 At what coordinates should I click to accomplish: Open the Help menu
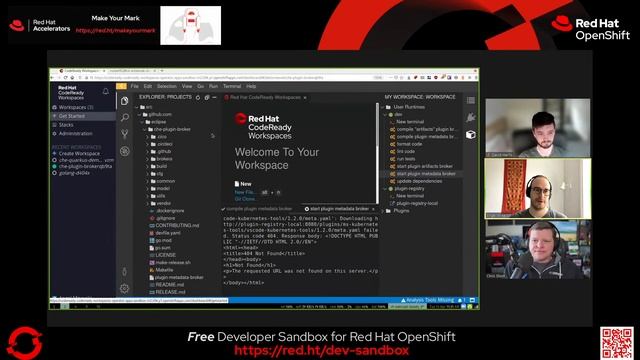(x=251, y=86)
